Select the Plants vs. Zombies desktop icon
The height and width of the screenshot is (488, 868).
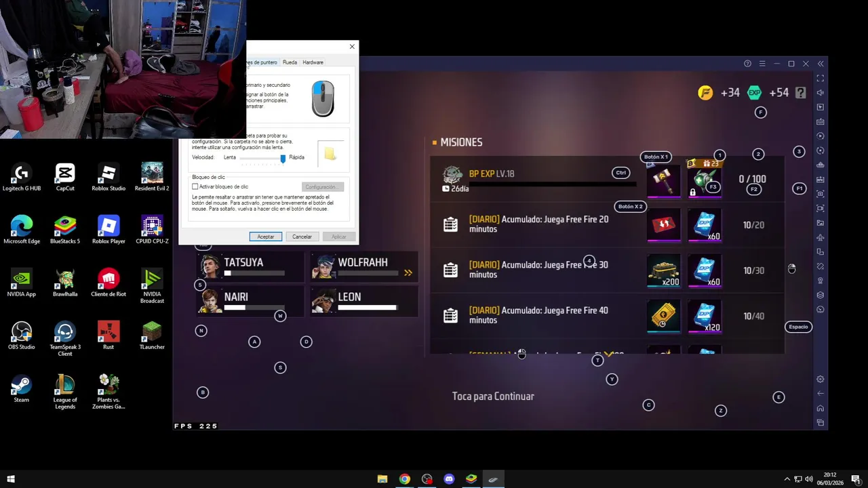(108, 392)
